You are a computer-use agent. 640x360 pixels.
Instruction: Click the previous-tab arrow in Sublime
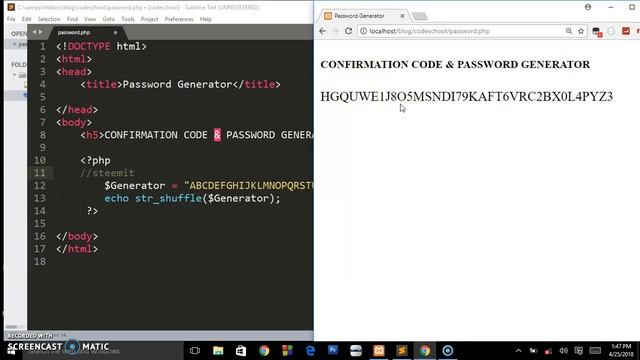tap(34, 32)
